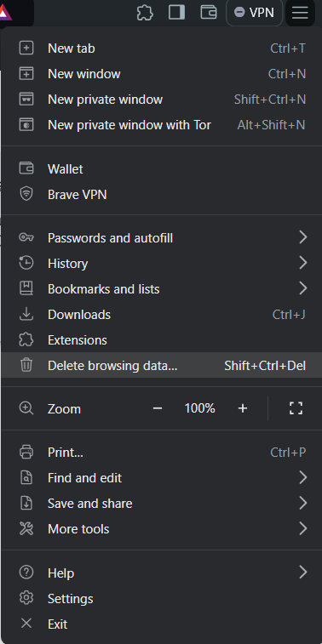Viewport: 322px width, 644px height.
Task: Close the hamburger main menu button
Action: pyautogui.click(x=300, y=13)
